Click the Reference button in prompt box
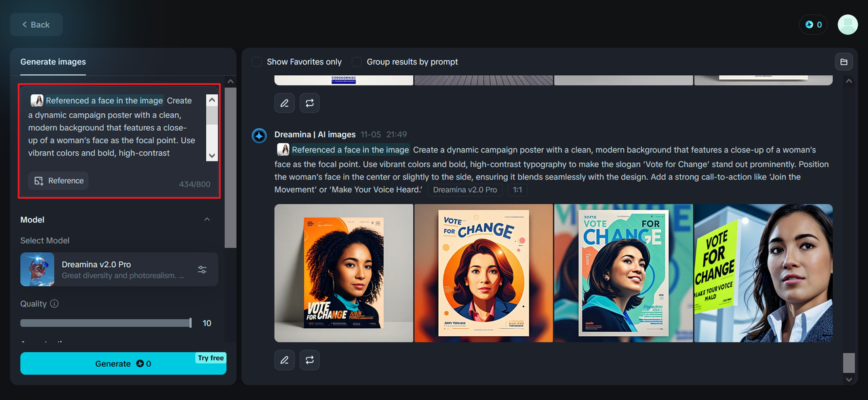Screen dimensions: 868x400 click(58, 181)
